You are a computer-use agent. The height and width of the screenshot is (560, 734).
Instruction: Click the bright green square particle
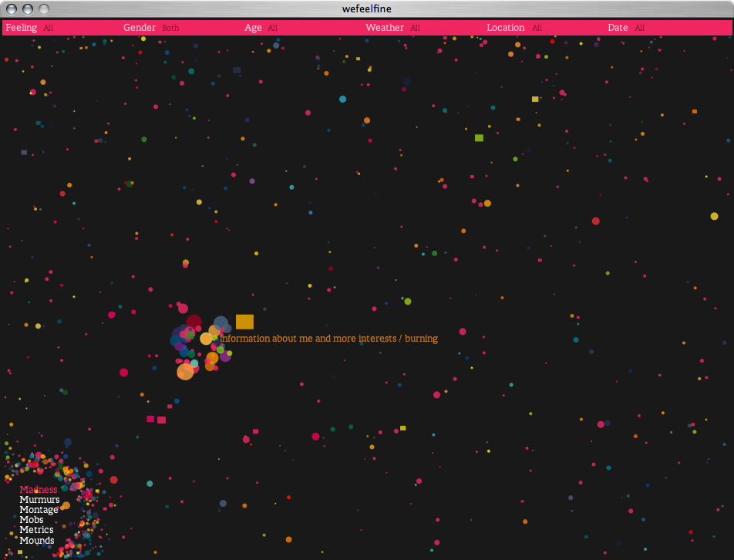point(479,138)
